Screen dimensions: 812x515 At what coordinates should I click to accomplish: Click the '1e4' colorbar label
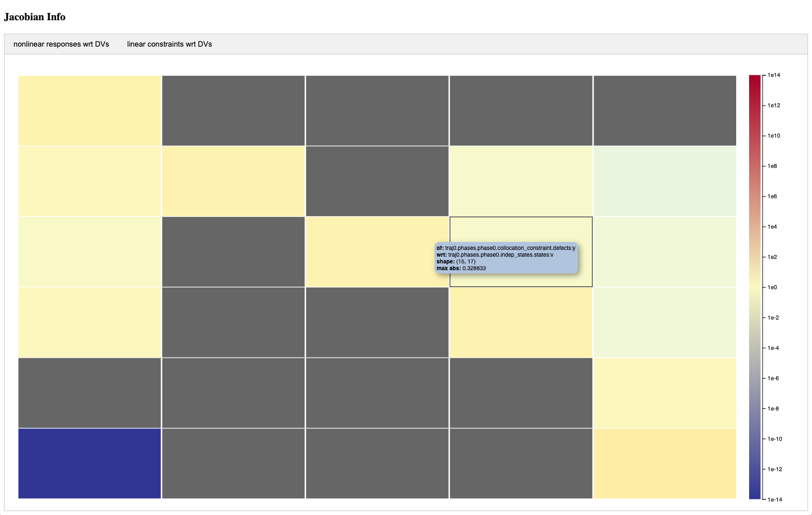(x=773, y=227)
